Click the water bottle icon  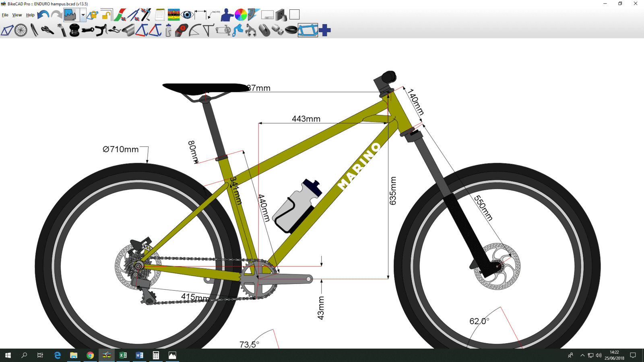coord(168,31)
